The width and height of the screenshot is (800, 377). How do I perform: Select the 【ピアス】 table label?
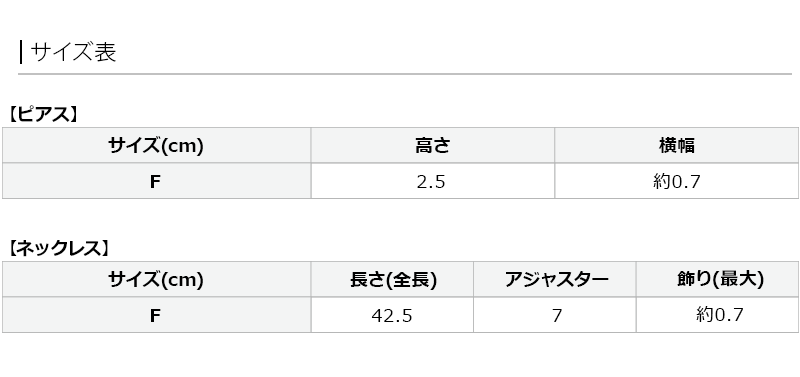[x=43, y=114]
